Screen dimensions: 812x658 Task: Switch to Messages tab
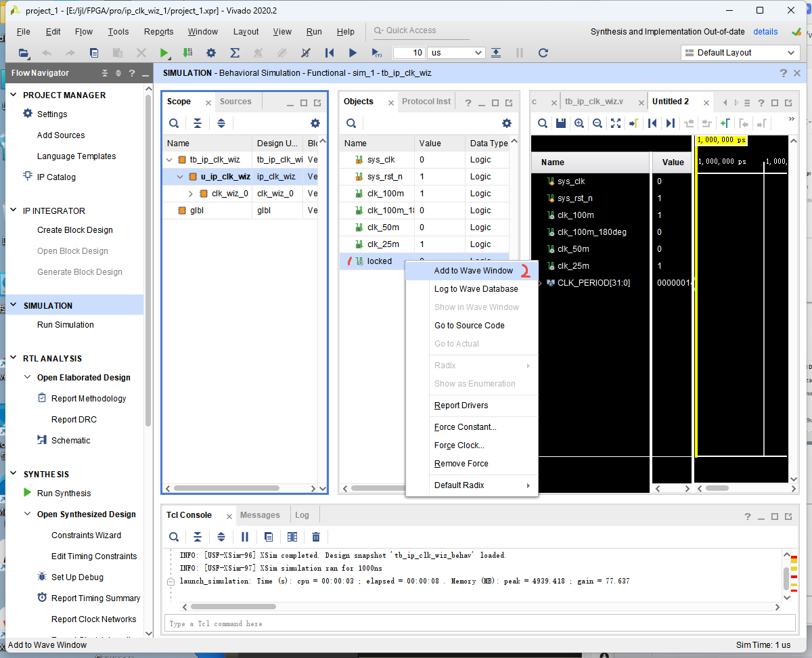point(260,515)
